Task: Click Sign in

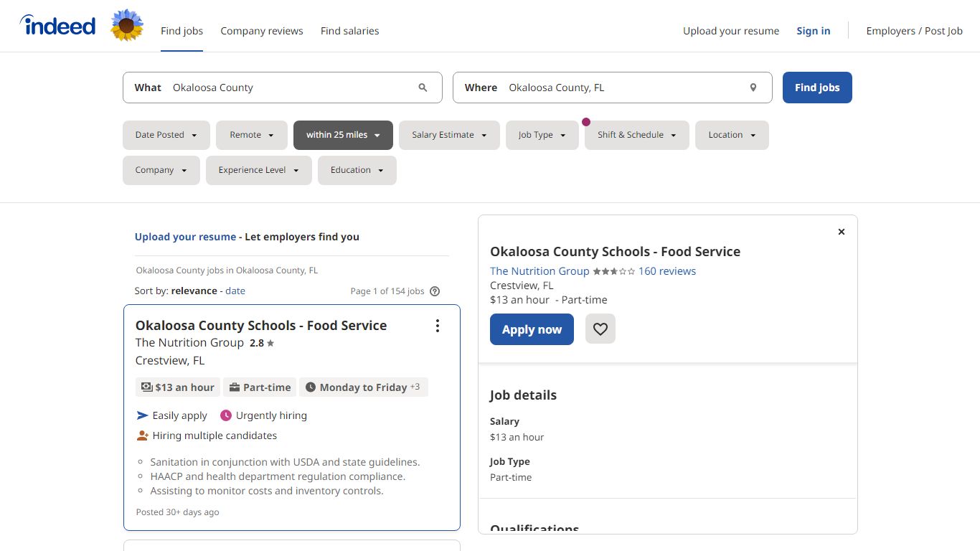Action: tap(814, 31)
